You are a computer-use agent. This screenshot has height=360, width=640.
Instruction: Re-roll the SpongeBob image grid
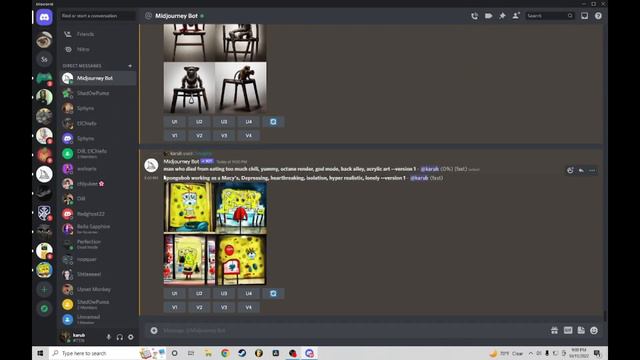[273, 293]
